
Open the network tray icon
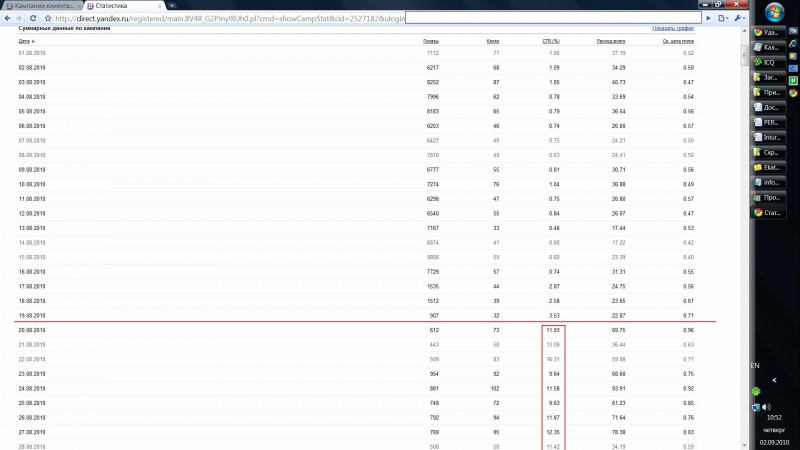click(756, 407)
